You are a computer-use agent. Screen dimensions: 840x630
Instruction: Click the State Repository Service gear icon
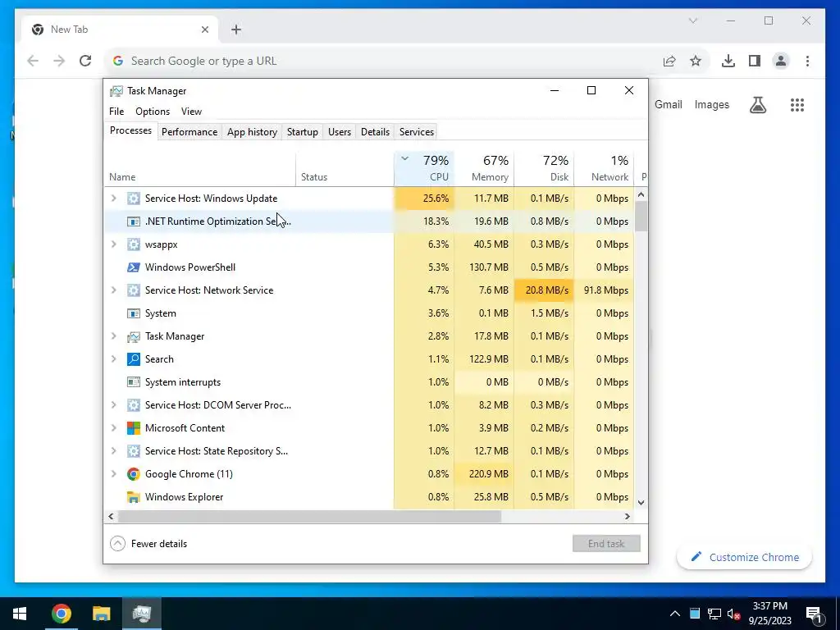(134, 451)
